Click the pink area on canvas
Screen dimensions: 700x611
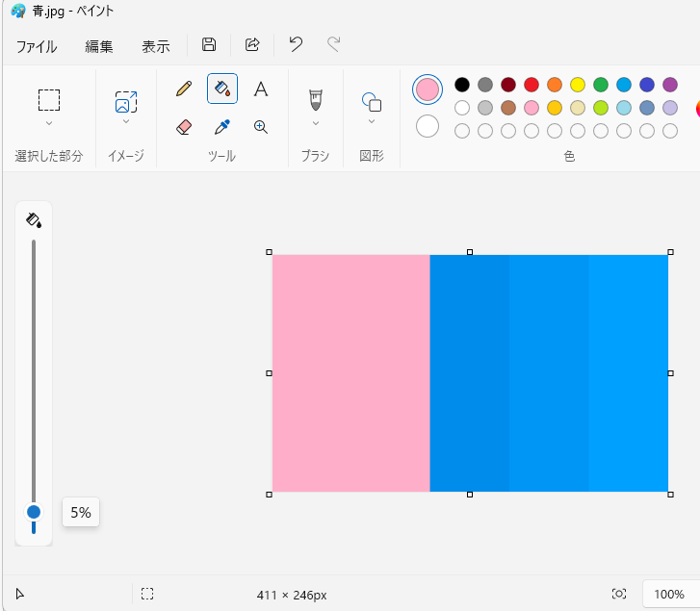[350, 373]
